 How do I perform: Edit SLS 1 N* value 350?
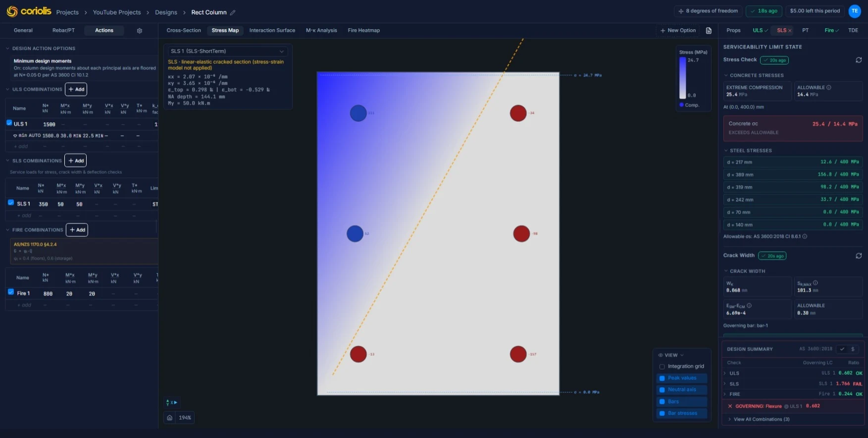44,204
